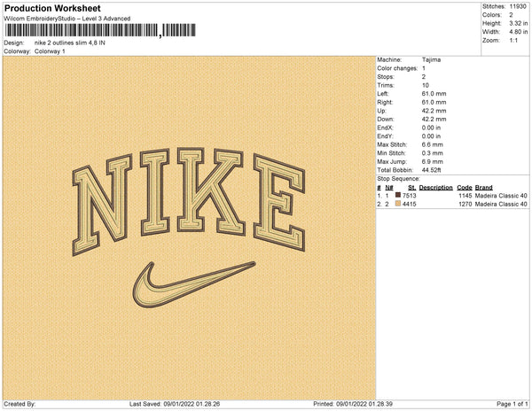Select the 'Colorway 1' value
532x411 pixels.
(x=50, y=51)
